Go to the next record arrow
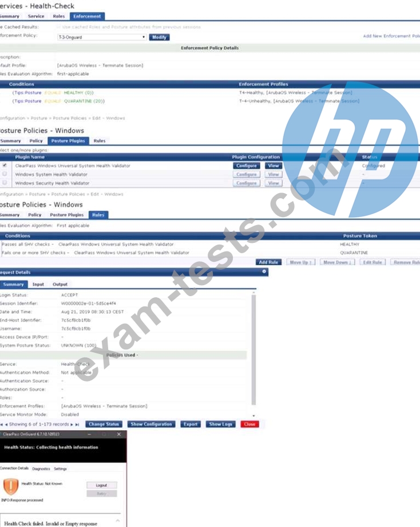The image size is (420, 527). (72, 424)
